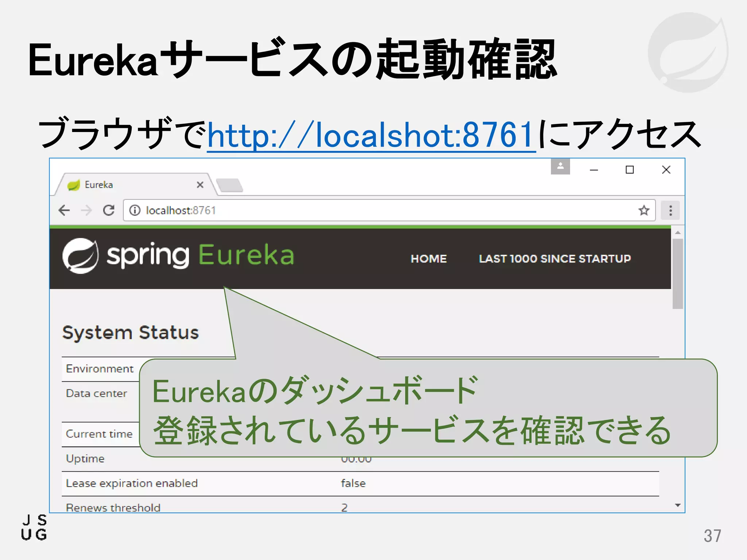The image size is (747, 560).
Task: Open the browser profile button
Action: (561, 167)
